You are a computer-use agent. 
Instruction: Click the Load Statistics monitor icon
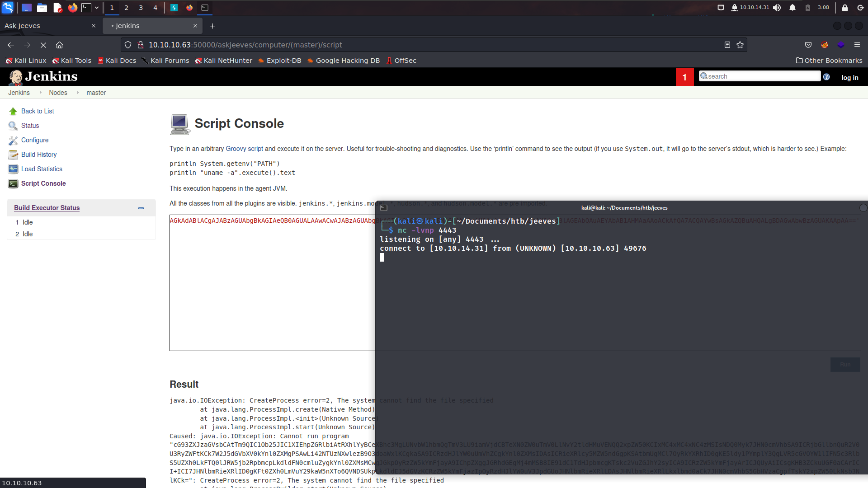(x=13, y=169)
